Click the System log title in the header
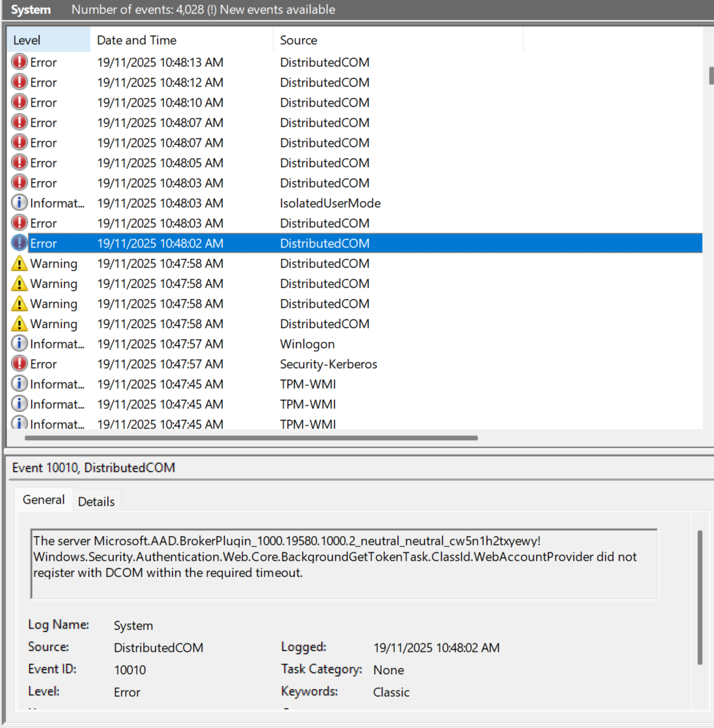 [x=30, y=10]
